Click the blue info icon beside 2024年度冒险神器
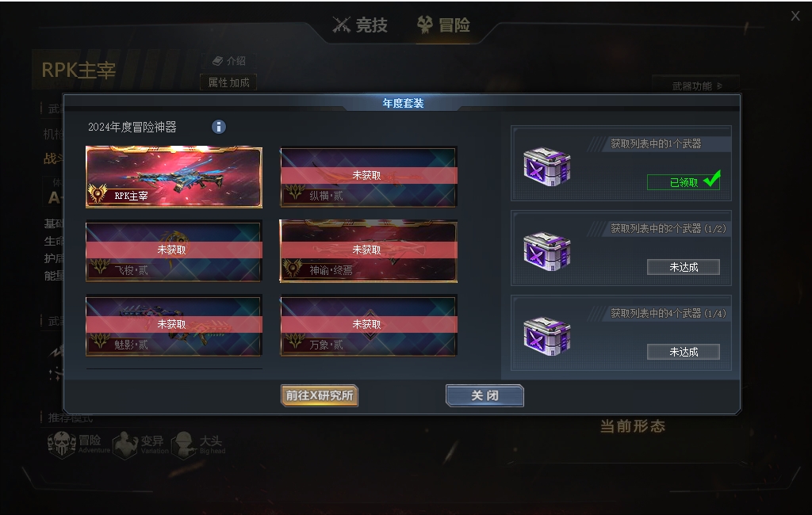 219,127
